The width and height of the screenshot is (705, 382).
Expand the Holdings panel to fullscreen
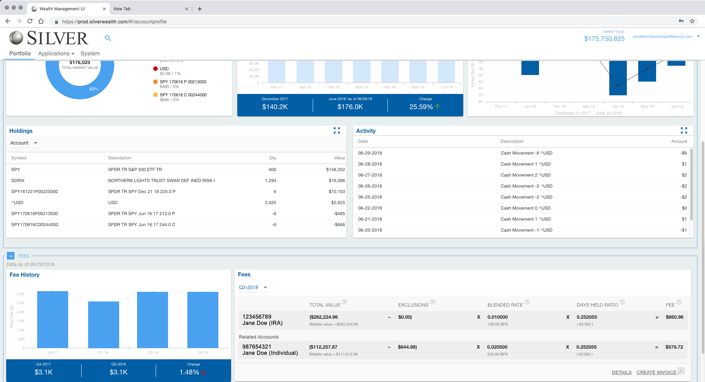click(x=336, y=130)
